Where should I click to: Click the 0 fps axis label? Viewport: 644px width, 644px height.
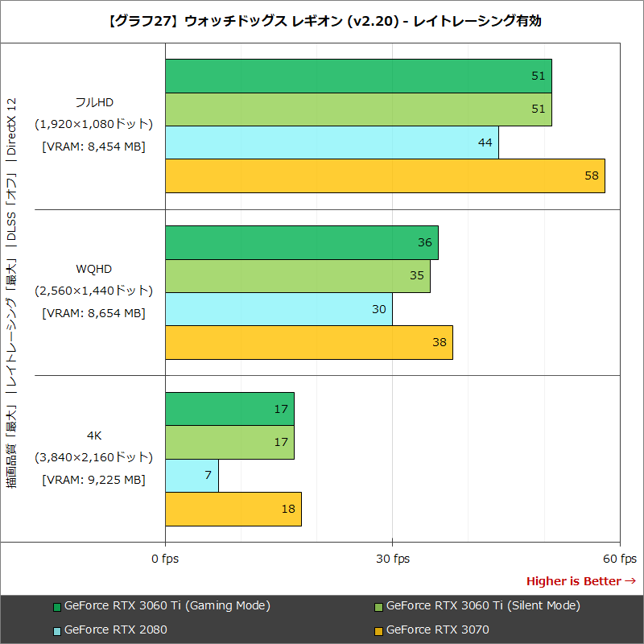pyautogui.click(x=165, y=559)
